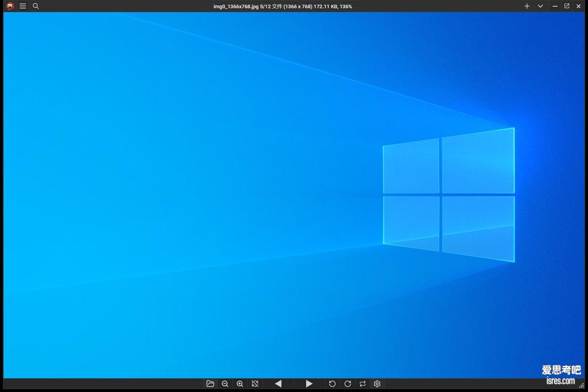The height and width of the screenshot is (392, 588).
Task: Rotate the image clockwise
Action: point(347,384)
